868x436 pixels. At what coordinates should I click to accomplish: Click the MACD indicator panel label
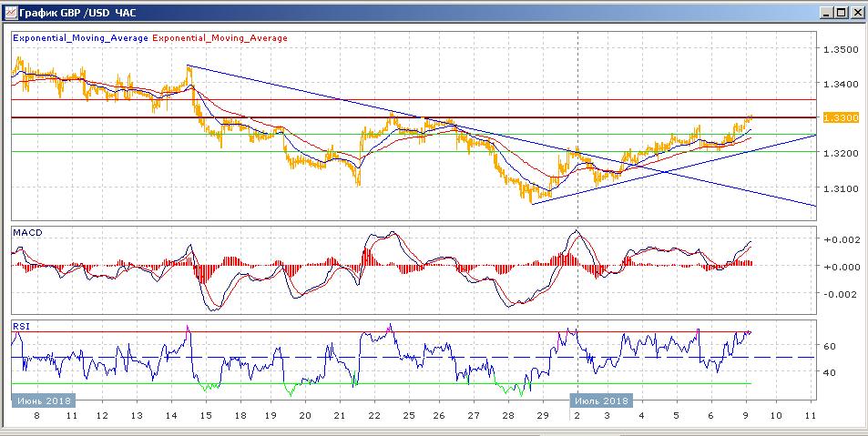tap(28, 233)
